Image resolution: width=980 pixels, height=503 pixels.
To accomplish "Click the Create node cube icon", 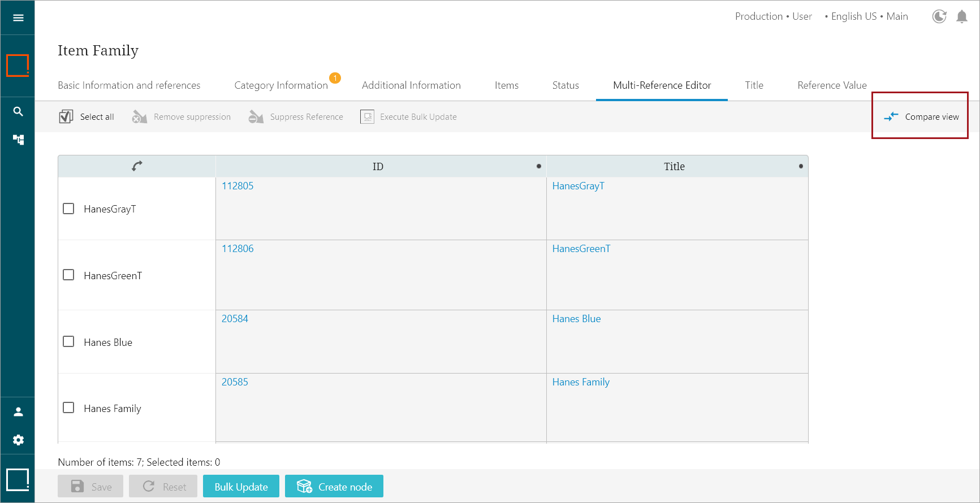I will (x=304, y=486).
